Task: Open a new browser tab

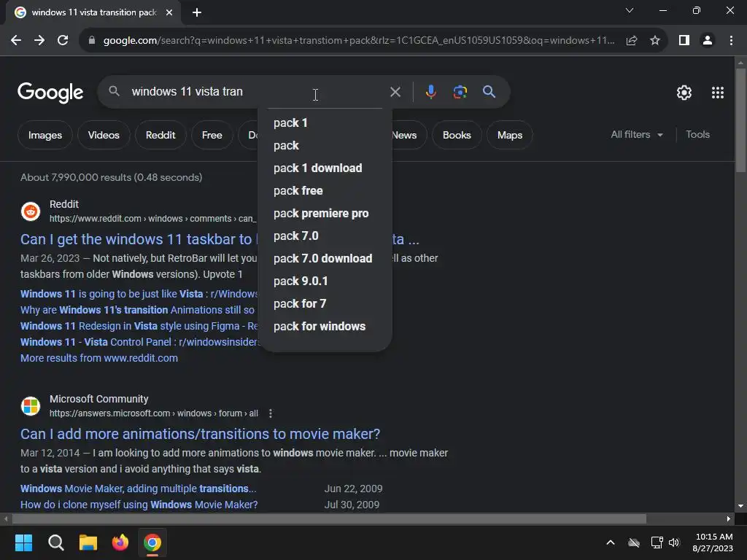Action: pyautogui.click(x=197, y=12)
